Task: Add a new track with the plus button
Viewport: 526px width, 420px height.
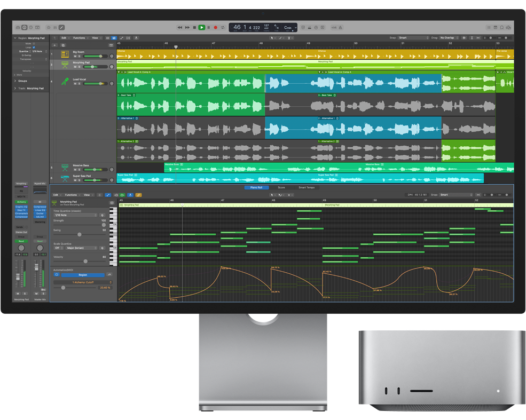Action: tap(54, 45)
